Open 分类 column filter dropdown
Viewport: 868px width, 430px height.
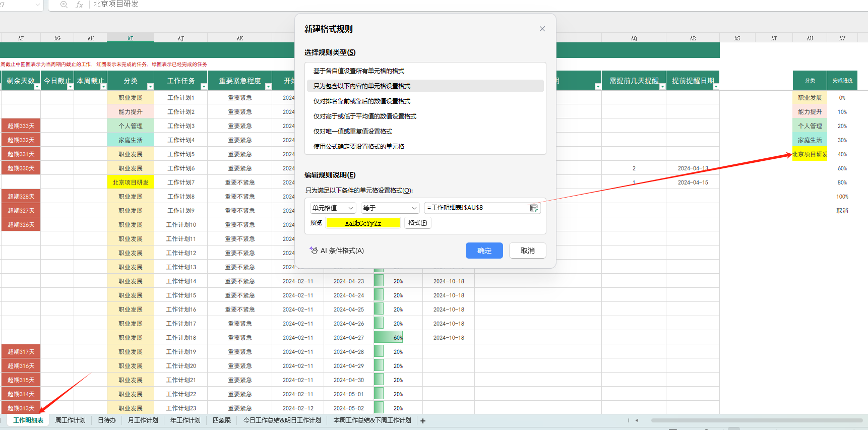(150, 87)
